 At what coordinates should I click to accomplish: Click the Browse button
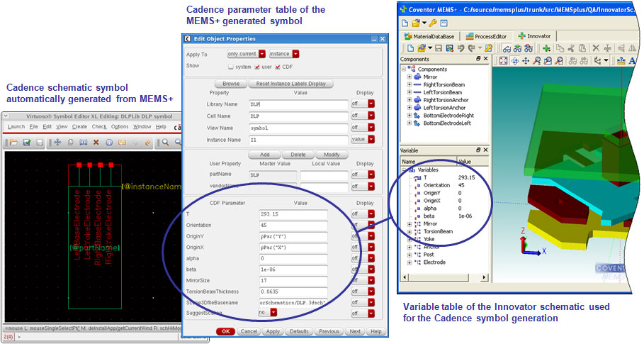click(231, 84)
